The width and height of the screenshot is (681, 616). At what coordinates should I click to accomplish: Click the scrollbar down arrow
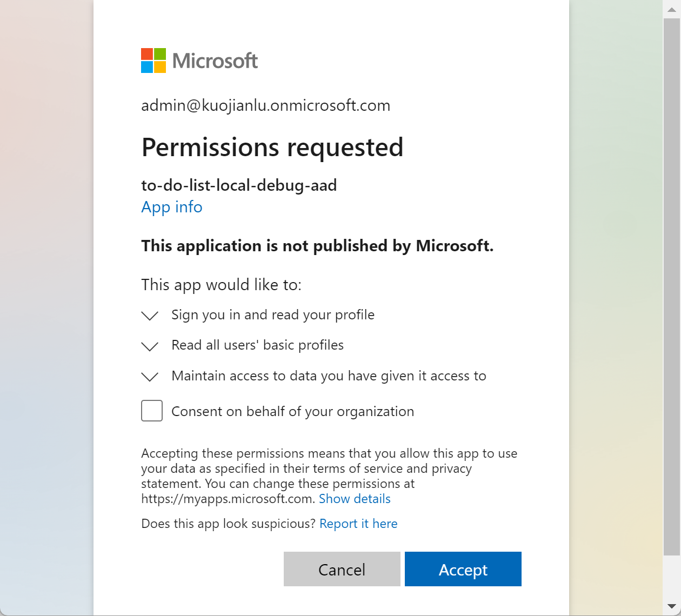(x=672, y=606)
